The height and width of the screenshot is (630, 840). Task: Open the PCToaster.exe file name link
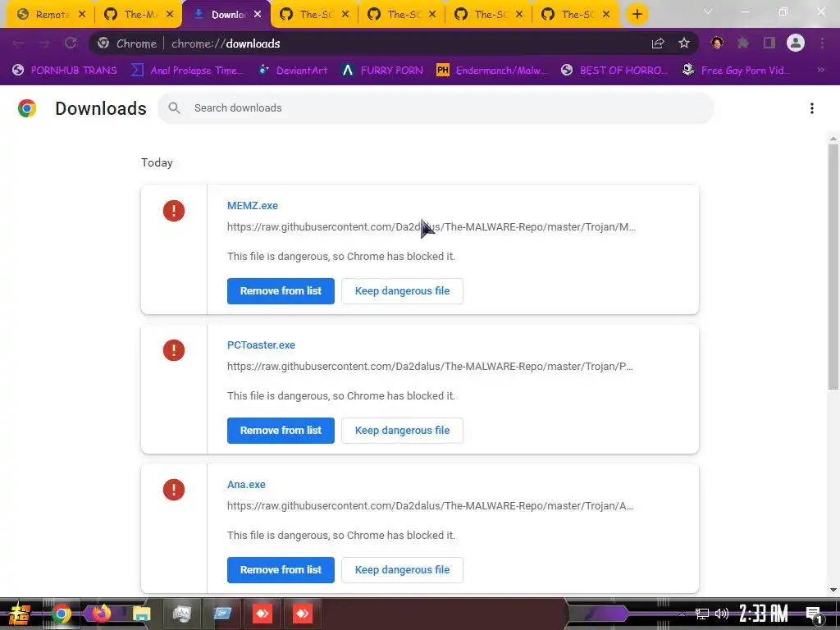[x=261, y=345]
